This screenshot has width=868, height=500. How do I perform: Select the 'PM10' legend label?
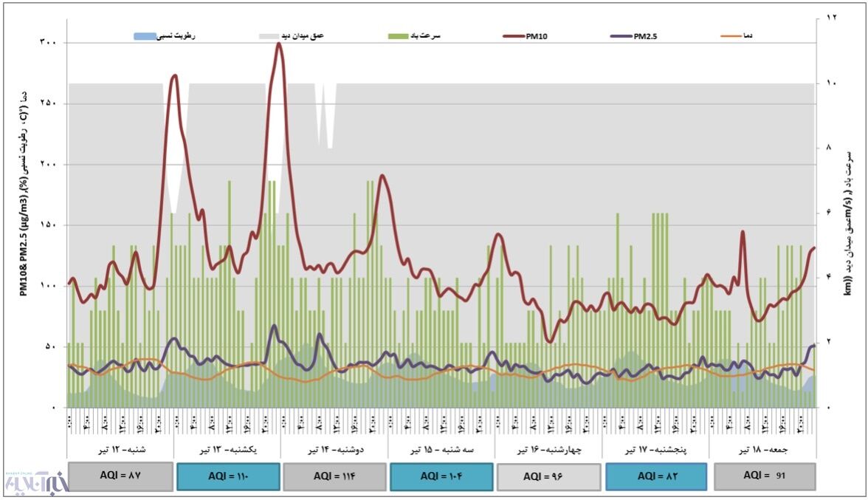(x=537, y=36)
